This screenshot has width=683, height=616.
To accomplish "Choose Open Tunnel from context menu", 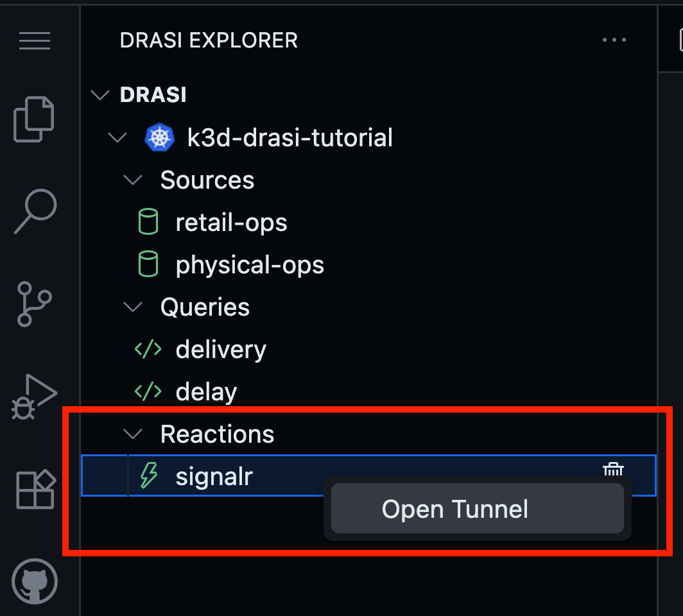I will [x=455, y=509].
